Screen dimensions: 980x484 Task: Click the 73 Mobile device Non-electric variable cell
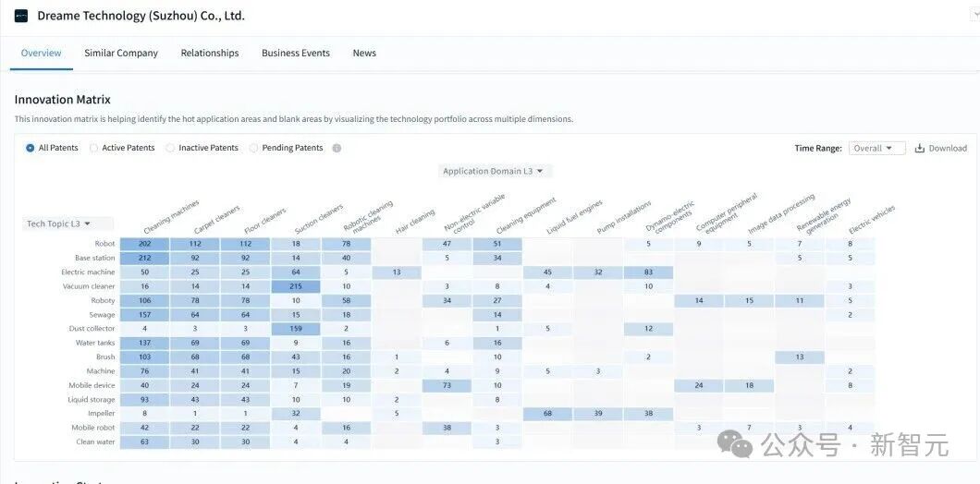pyautogui.click(x=447, y=385)
